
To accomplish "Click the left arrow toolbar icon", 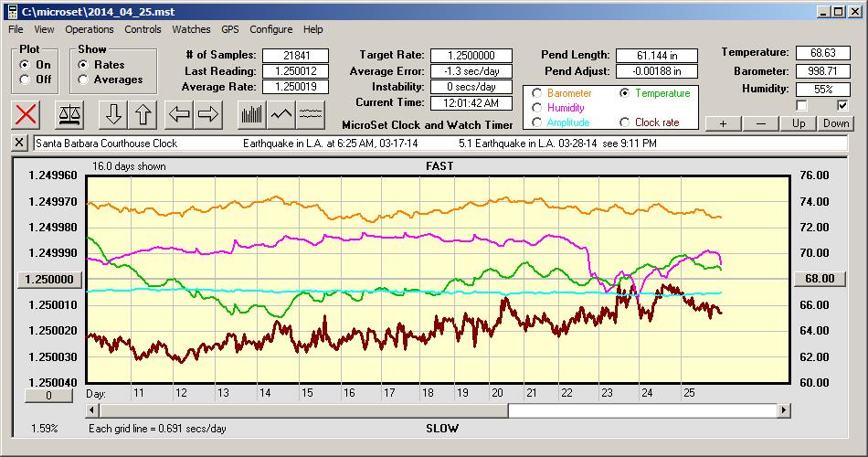I will 179,114.
